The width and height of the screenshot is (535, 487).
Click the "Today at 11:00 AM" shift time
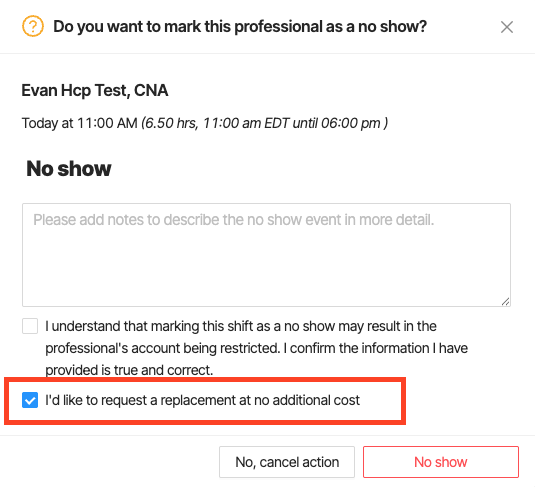click(x=80, y=123)
